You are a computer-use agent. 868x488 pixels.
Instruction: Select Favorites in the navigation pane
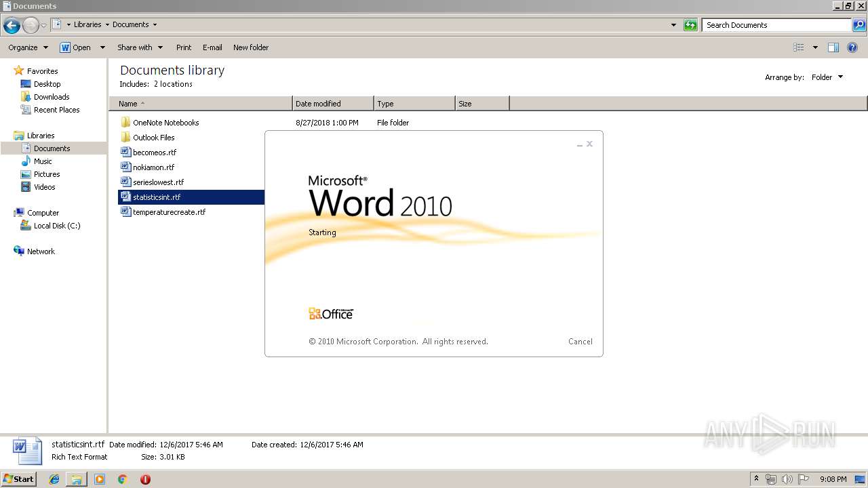point(42,71)
